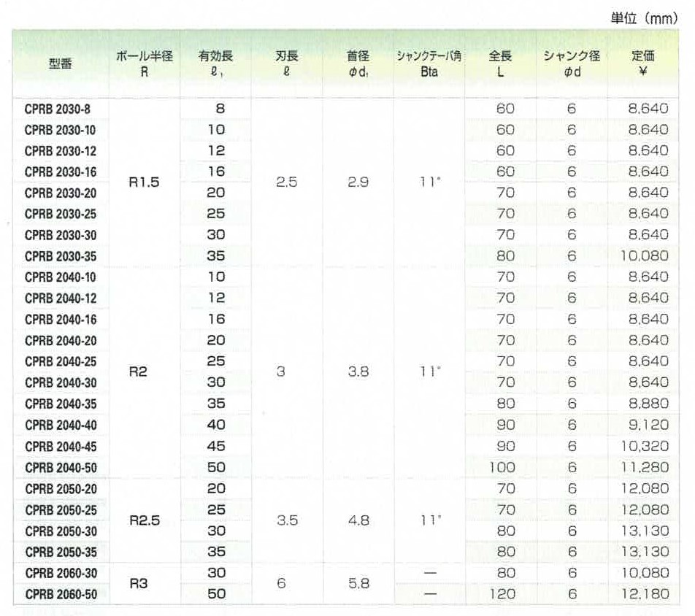695x616 pixels.
Task: Click the ボール半径 R column header
Action: click(145, 63)
